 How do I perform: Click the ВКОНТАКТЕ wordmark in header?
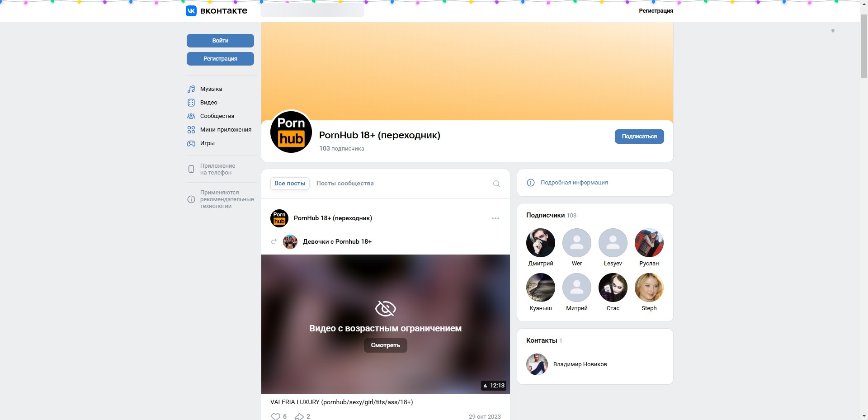[x=224, y=11]
